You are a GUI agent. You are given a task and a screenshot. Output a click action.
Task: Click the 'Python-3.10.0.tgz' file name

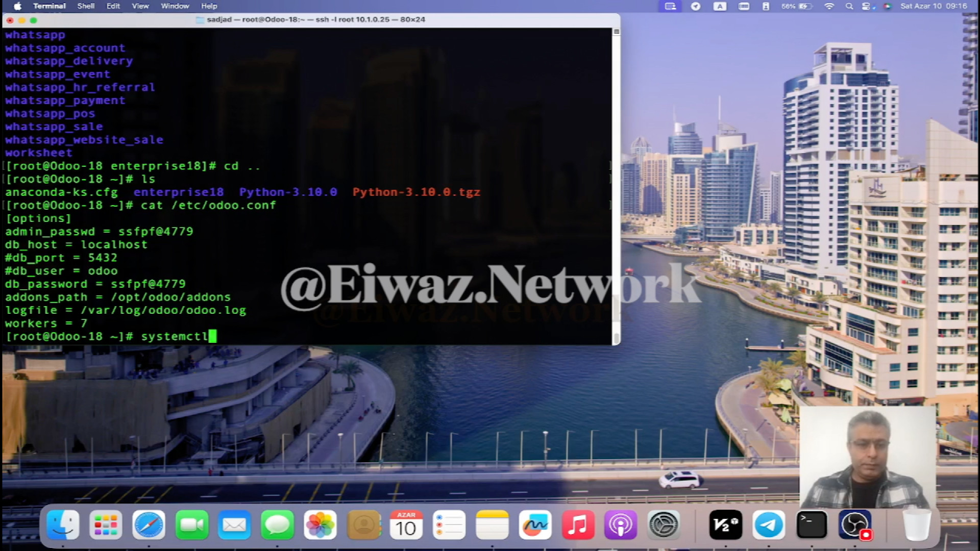click(x=416, y=192)
